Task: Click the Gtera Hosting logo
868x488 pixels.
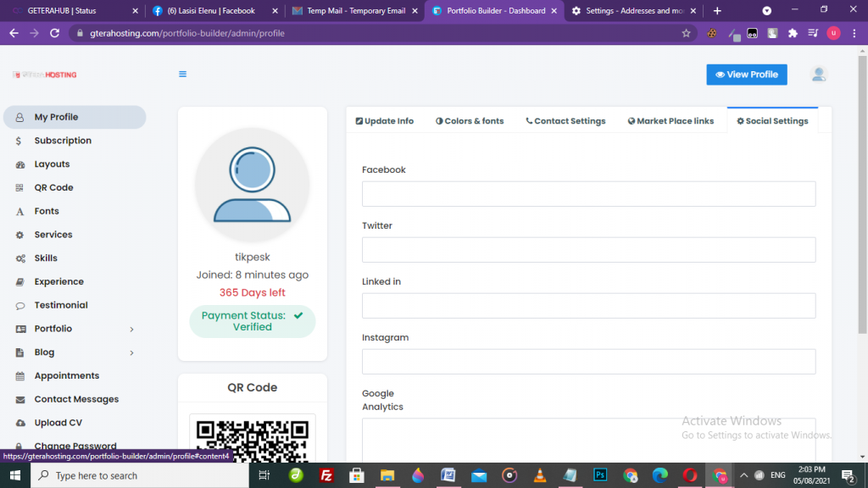Action: click(45, 75)
